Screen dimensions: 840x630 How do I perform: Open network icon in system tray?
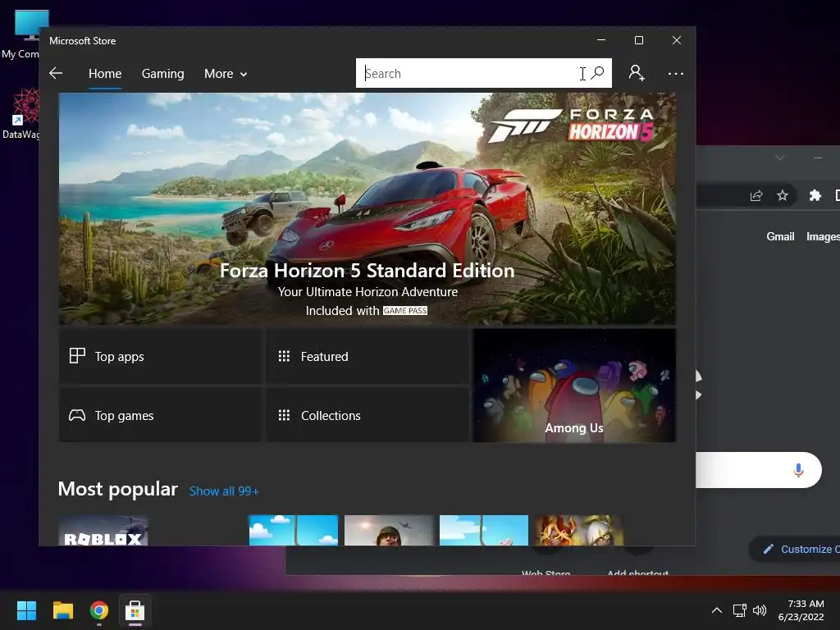point(740,610)
